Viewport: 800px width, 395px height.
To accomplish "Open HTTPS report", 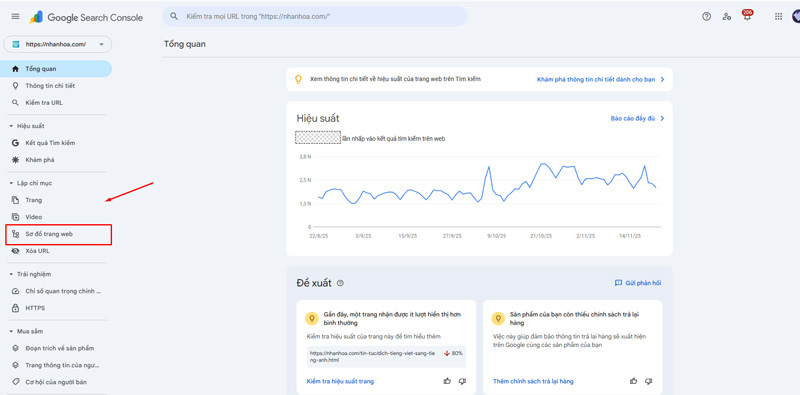I will point(56,308).
